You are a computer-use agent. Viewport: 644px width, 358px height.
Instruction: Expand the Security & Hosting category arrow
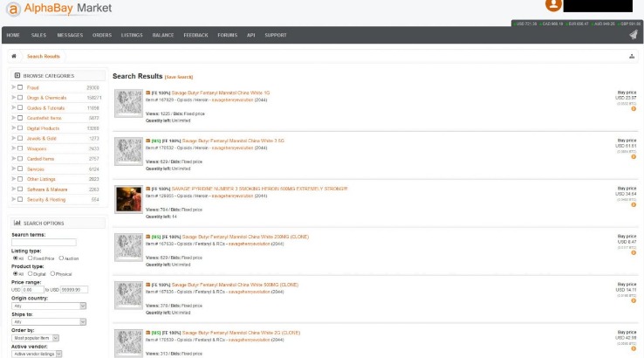14,199
